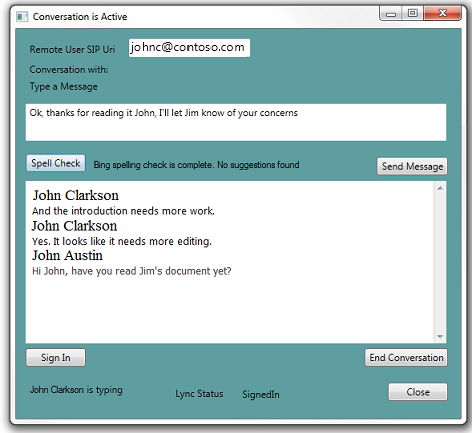Select 'Yes. It looks like it needs more editing.'
This screenshot has height=433, width=472.
(122, 241)
